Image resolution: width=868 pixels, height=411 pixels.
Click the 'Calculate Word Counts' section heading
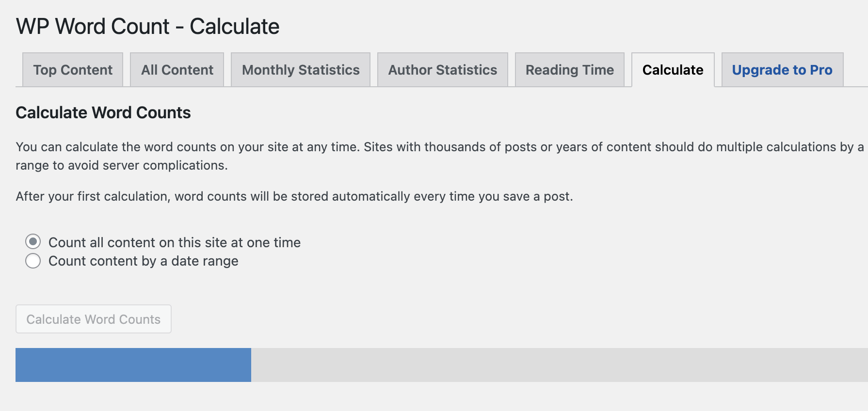[x=103, y=112]
